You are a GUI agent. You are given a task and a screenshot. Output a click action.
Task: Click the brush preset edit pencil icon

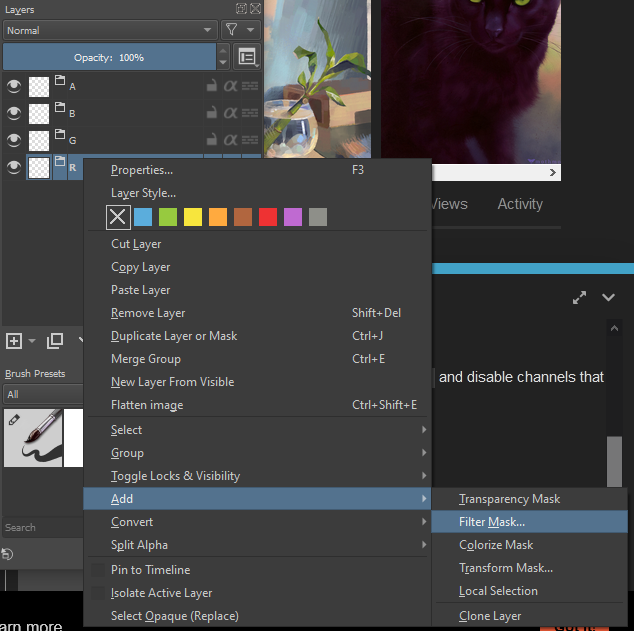14,420
